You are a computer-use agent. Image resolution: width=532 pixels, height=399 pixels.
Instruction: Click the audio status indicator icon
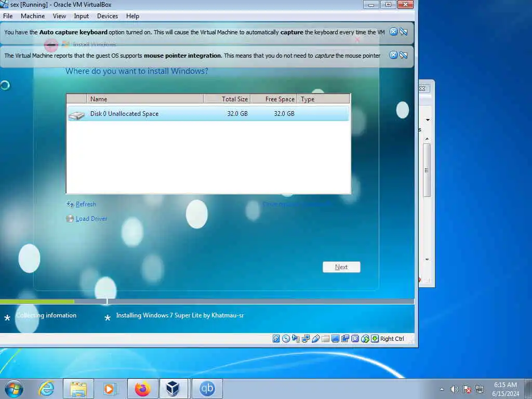296,339
